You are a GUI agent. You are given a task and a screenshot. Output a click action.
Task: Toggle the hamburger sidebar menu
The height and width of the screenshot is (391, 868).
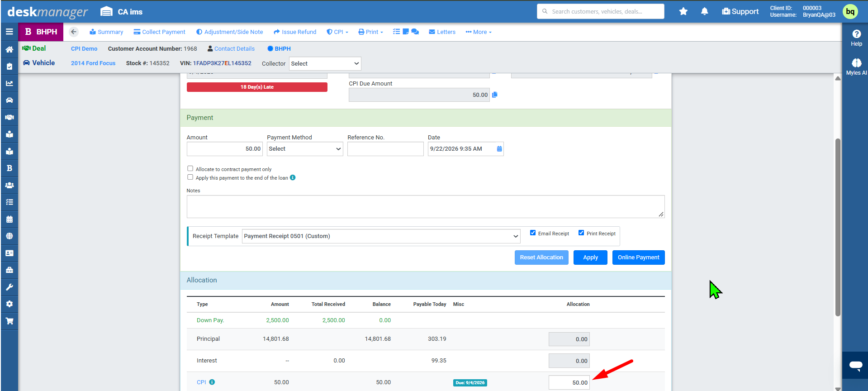click(9, 32)
